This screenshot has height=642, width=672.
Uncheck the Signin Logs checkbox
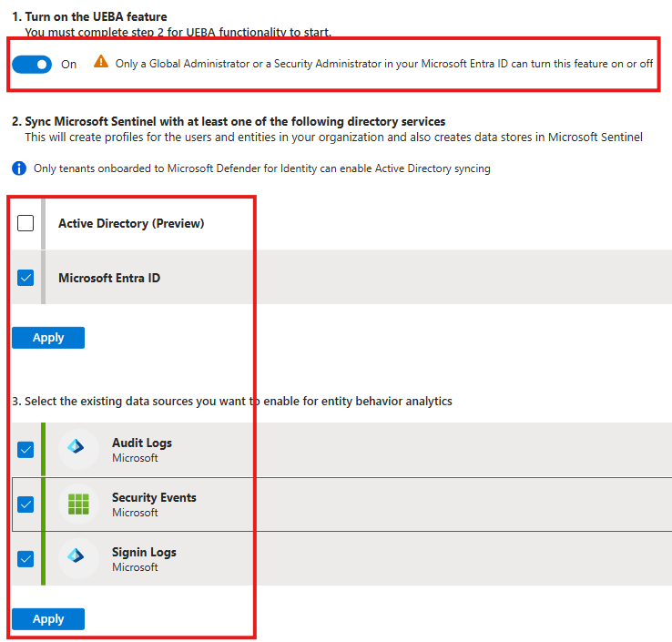coord(25,559)
